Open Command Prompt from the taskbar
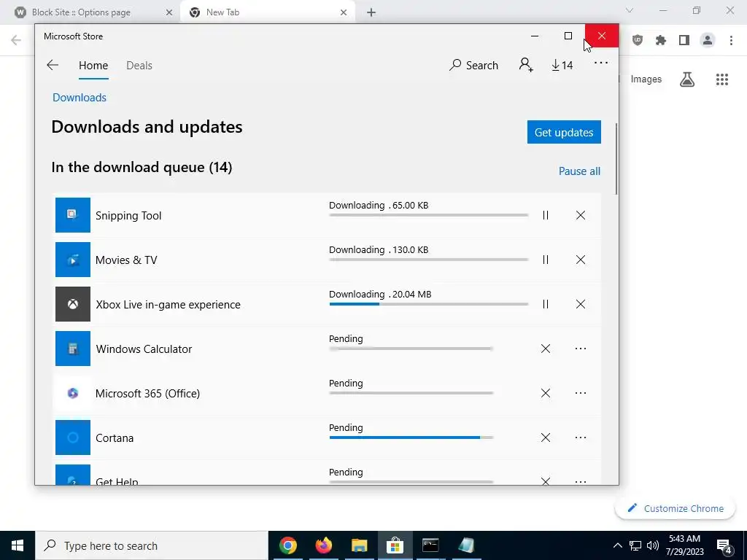This screenshot has height=560, width=747. [x=430, y=545]
